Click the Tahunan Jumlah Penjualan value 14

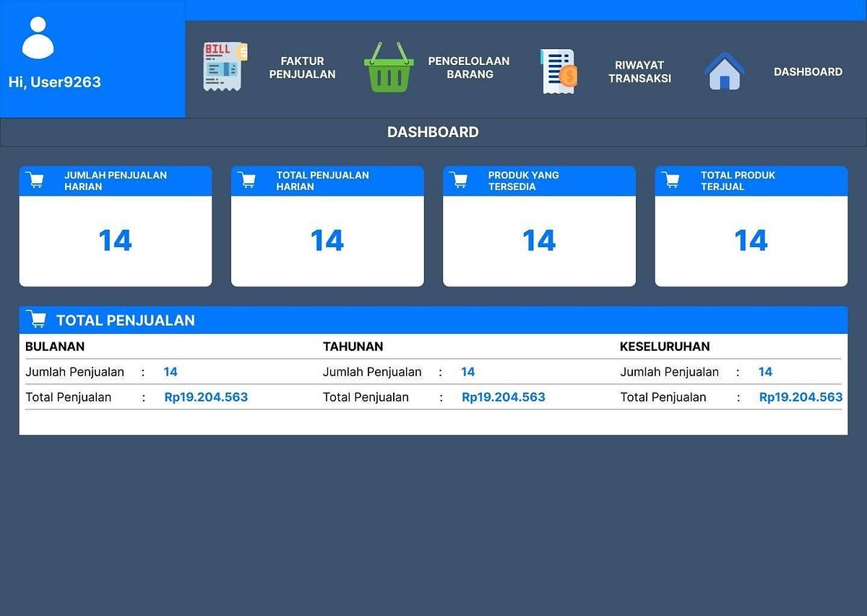(x=467, y=371)
